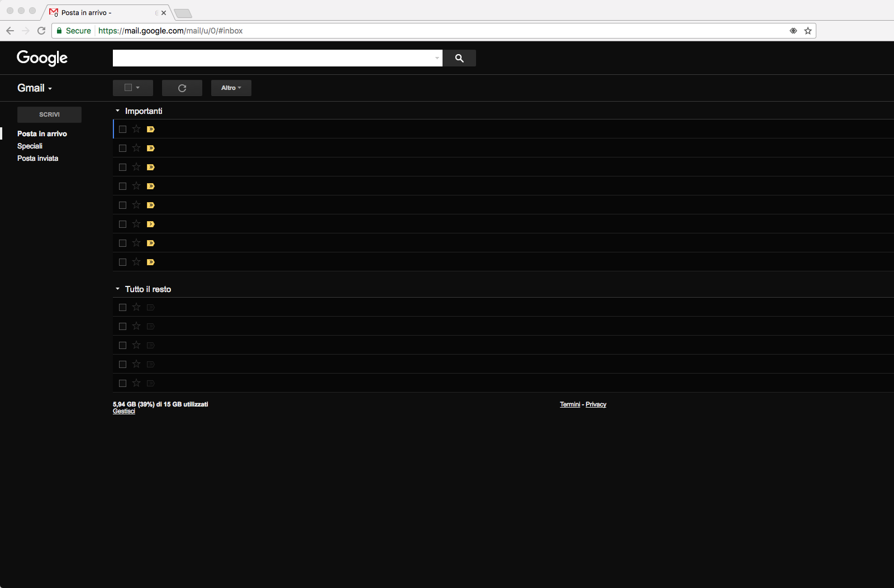The height and width of the screenshot is (588, 894).
Task: Star the first message under Importanti
Action: point(136,129)
